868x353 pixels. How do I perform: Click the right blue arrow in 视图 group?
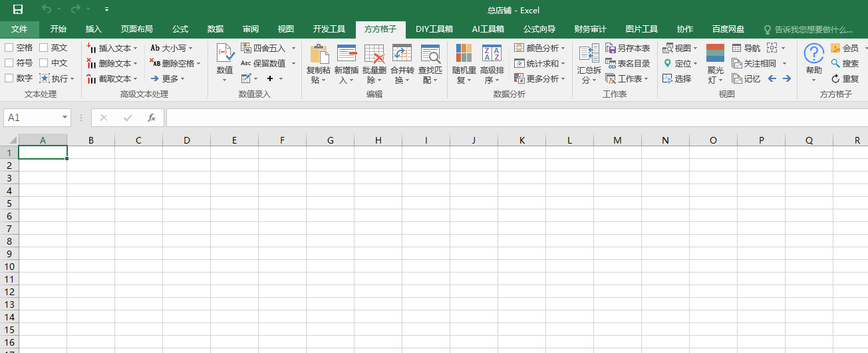(787, 78)
